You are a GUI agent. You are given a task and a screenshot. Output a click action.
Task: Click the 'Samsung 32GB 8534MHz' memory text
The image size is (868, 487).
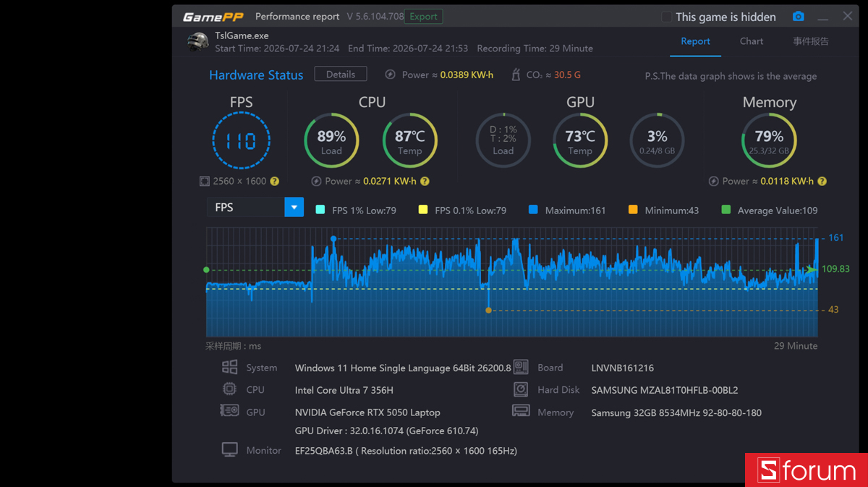click(676, 412)
